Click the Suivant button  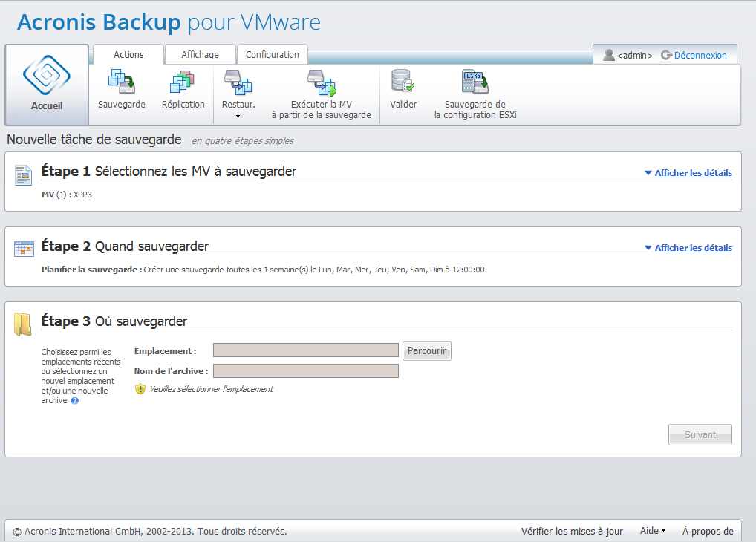pos(700,434)
